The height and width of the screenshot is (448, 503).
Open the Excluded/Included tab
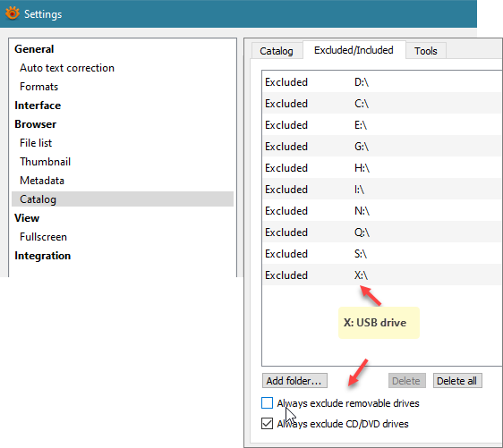point(354,50)
